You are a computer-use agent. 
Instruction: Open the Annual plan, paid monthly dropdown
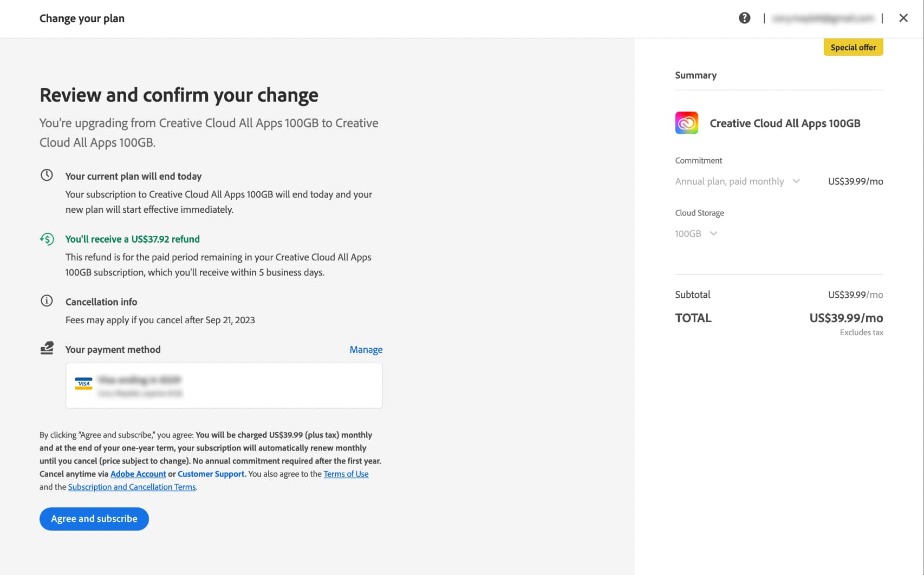(729, 181)
